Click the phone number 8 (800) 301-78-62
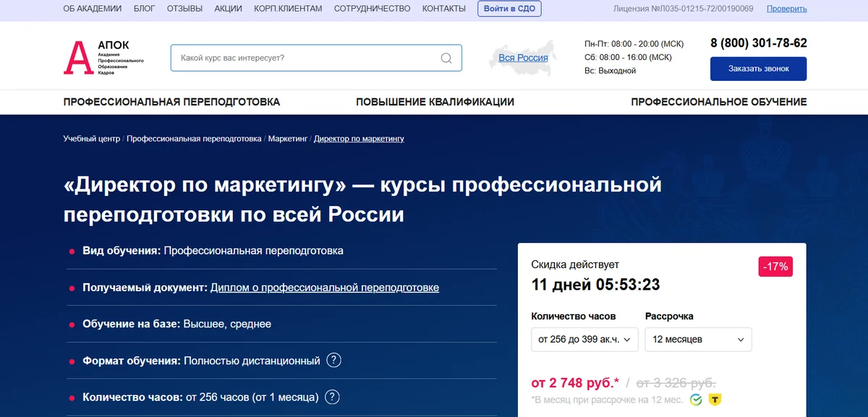 (x=759, y=43)
